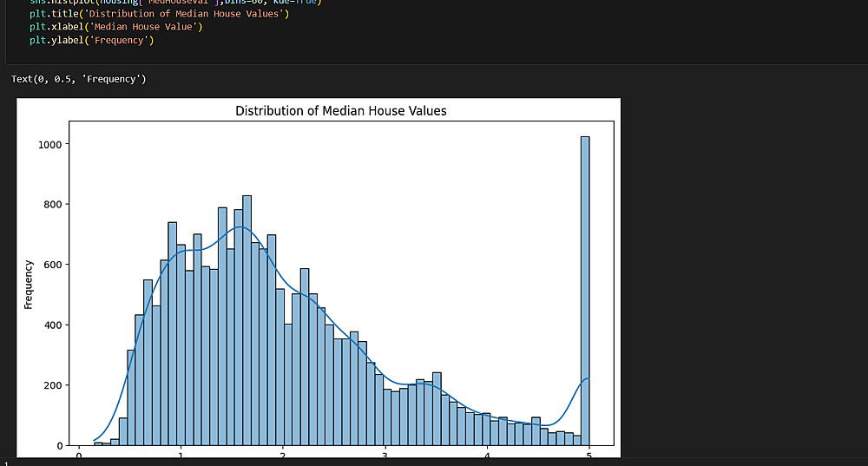Screen dimensions: 868x466
Task: Click the plt.title code line
Action: (x=160, y=14)
